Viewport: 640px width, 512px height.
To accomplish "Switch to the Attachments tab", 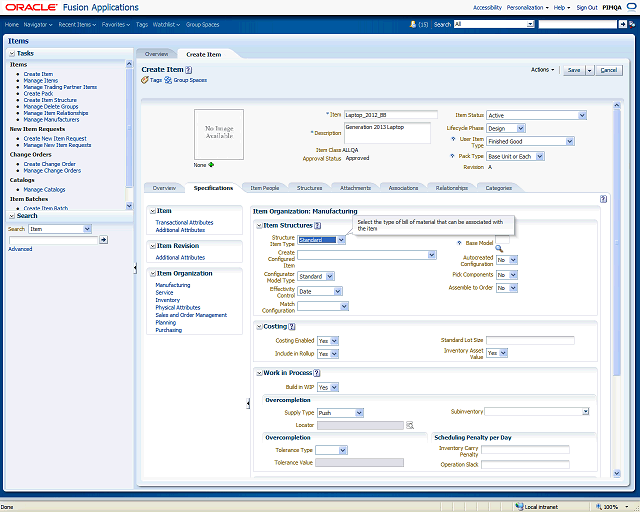I will 355,187.
